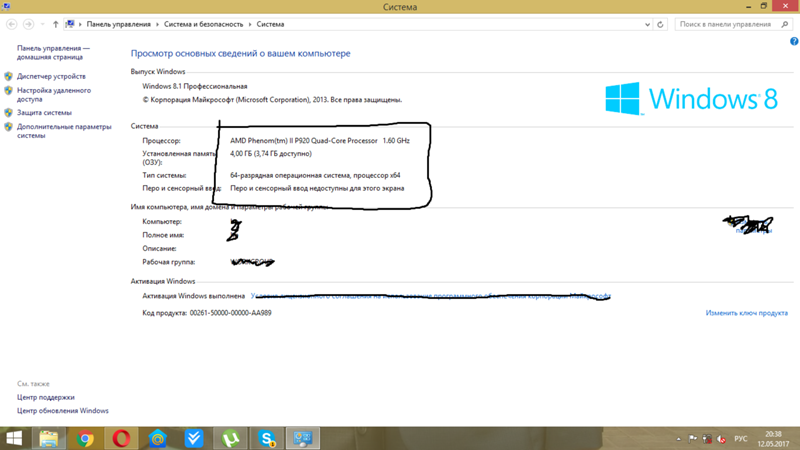Click the page heading Просмотр основных сведений

pos(240,53)
